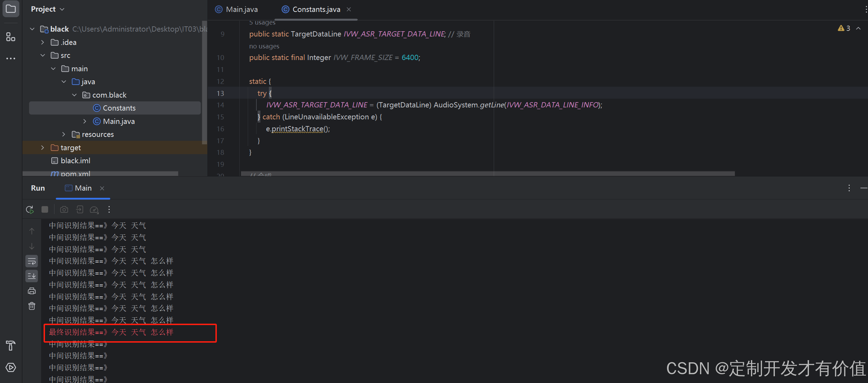The height and width of the screenshot is (383, 868).
Task: Expand the resources folder
Action: click(x=64, y=134)
